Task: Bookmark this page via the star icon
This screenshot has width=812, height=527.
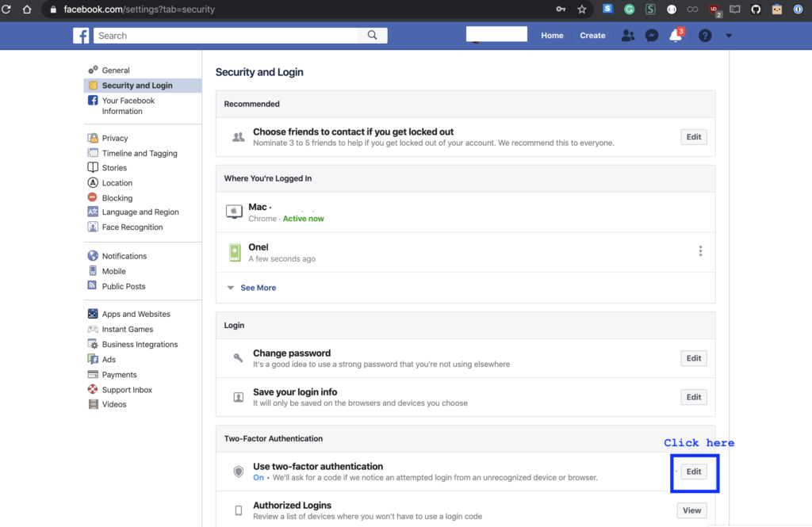Action: click(x=582, y=10)
